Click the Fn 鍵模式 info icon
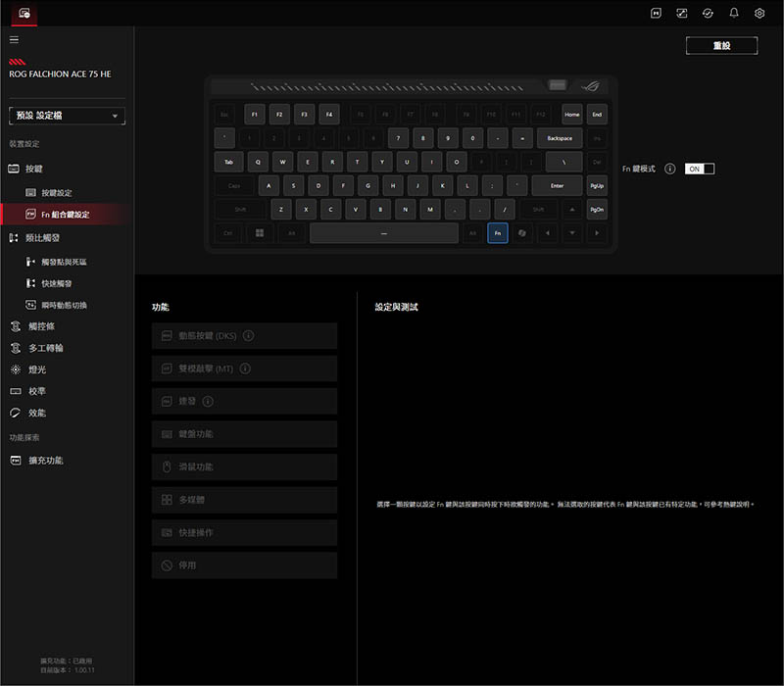The image size is (784, 686). pyautogui.click(x=669, y=169)
